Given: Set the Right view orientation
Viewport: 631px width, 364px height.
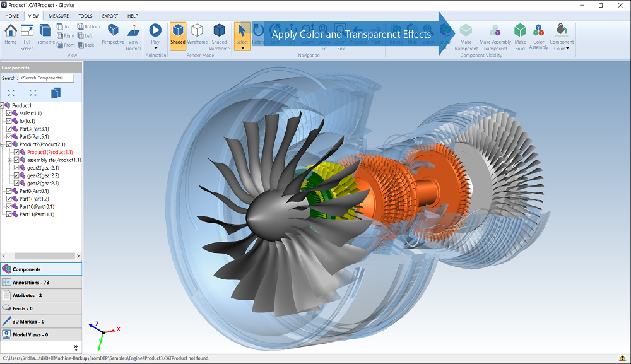Looking at the screenshot, I should point(66,36).
